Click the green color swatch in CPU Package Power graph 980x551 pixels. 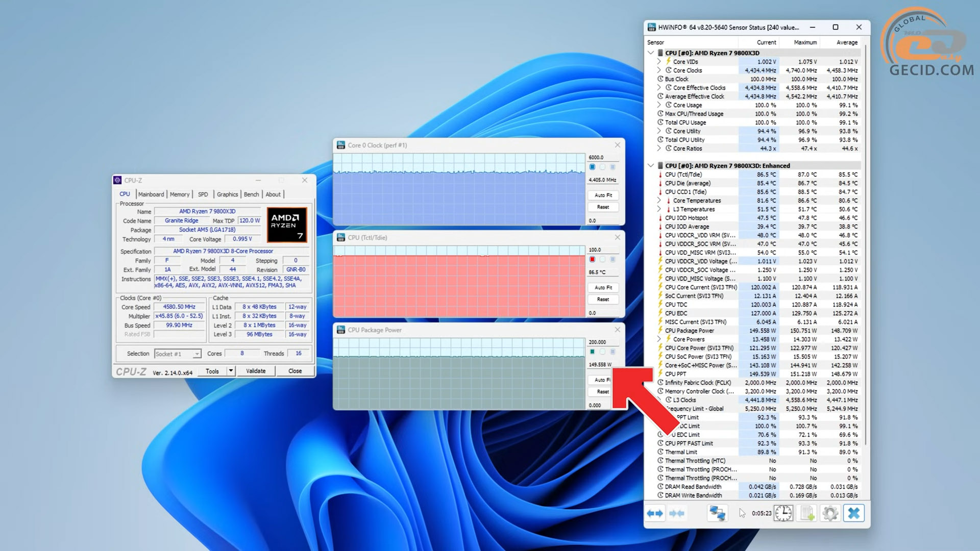[x=592, y=352]
